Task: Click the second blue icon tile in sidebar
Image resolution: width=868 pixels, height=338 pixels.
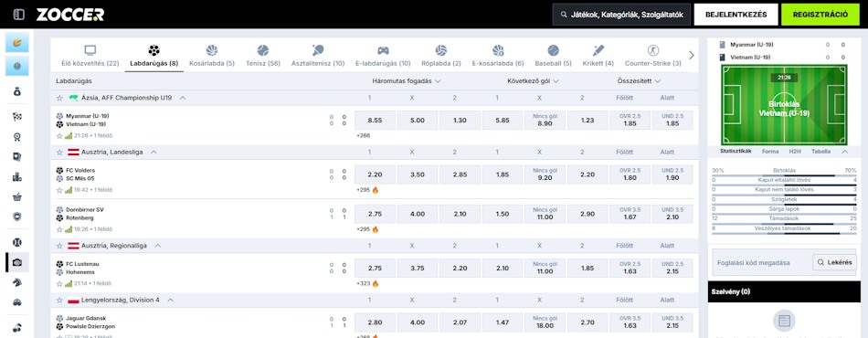Action: tap(17, 66)
